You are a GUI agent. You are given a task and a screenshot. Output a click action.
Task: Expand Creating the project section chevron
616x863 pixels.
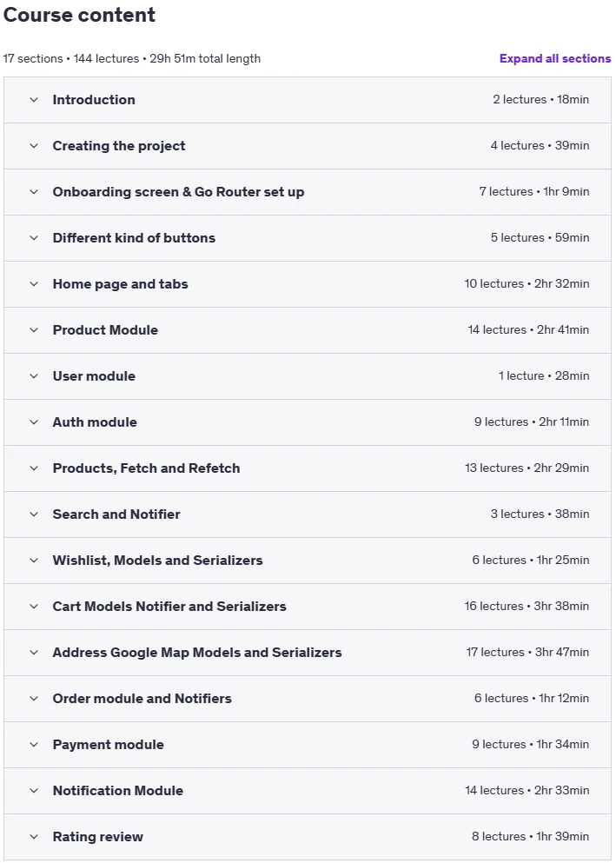point(34,146)
